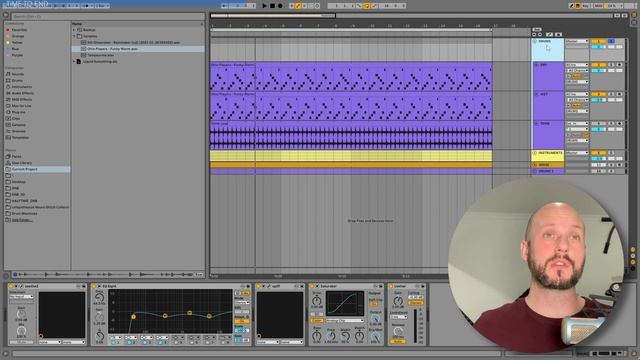Arm recording with the transport Record button
The image size is (640, 360).
[280, 6]
